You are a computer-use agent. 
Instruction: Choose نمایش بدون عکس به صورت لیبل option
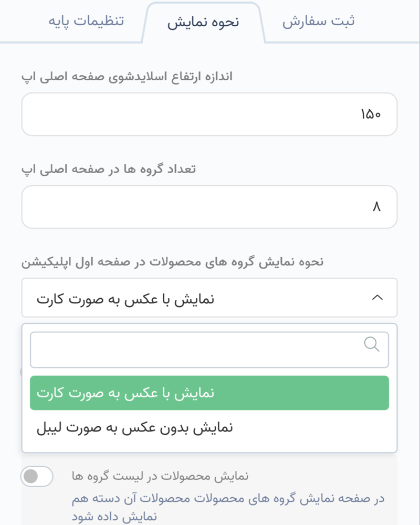(x=210, y=427)
